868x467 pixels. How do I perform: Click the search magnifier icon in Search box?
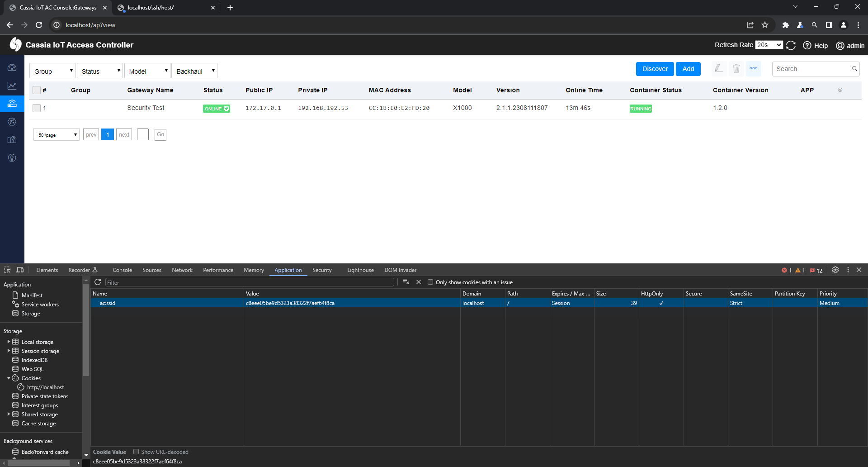854,69
